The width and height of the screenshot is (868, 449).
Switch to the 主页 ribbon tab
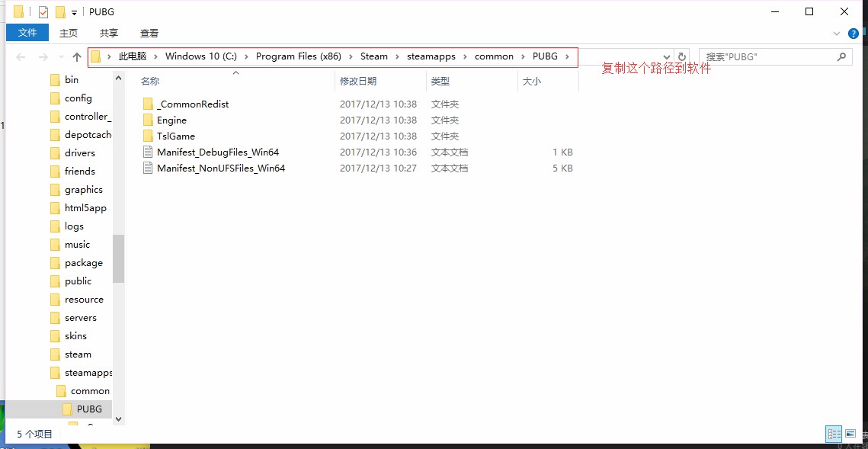coord(69,34)
